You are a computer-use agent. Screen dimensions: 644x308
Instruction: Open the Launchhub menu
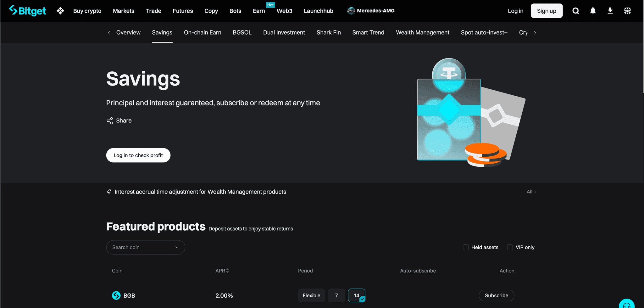(318, 11)
